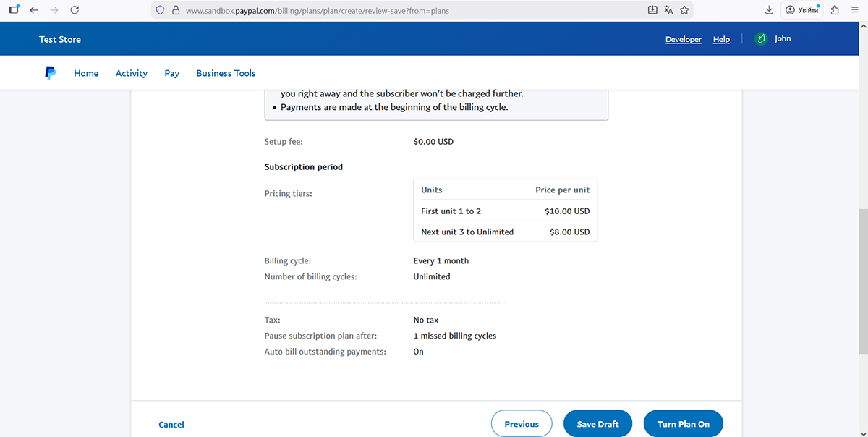This screenshot has width=868, height=437.
Task: Click John's profile avatar icon
Action: point(761,39)
